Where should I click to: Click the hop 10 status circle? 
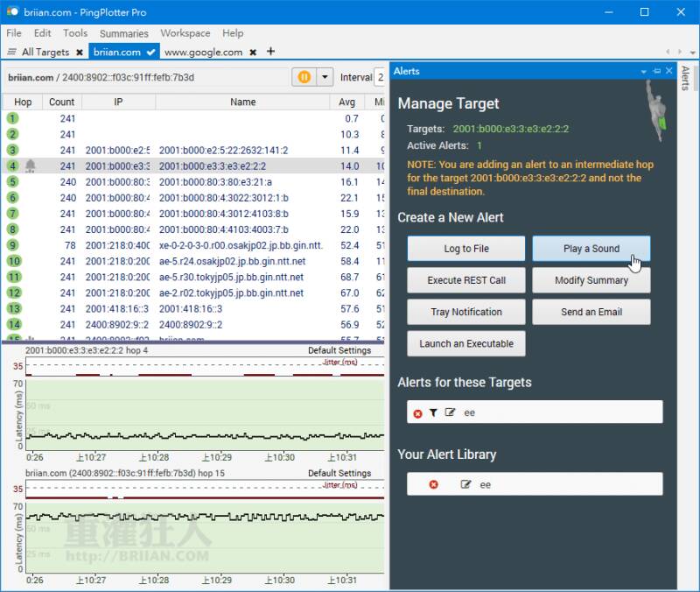point(14,261)
